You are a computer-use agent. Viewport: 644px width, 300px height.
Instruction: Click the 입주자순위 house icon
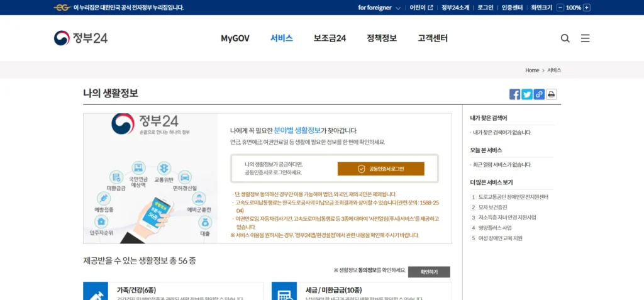(x=101, y=222)
